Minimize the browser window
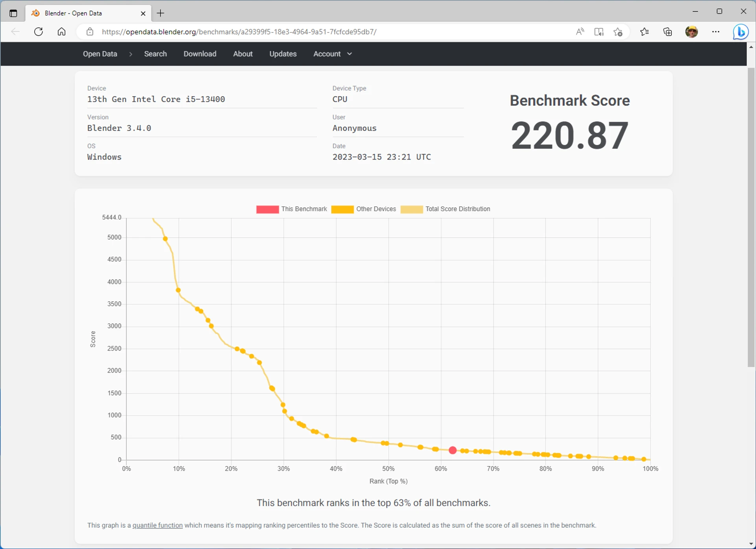The width and height of the screenshot is (756, 549). 695,11
